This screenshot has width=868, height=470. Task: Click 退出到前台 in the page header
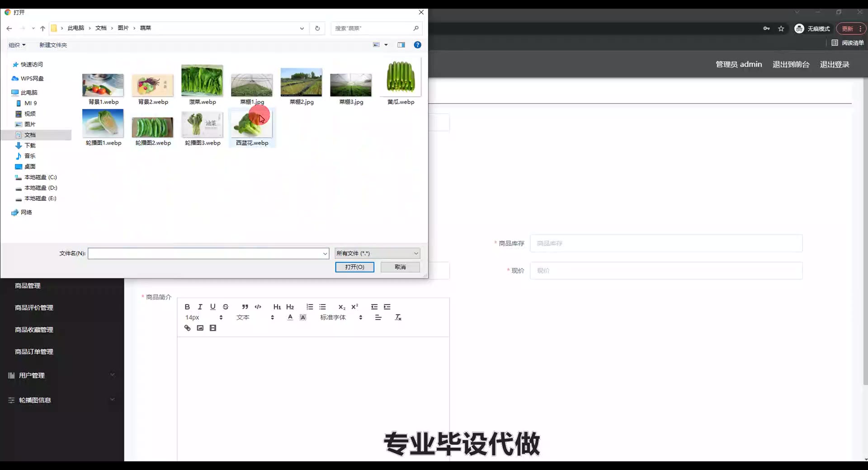tap(791, 64)
